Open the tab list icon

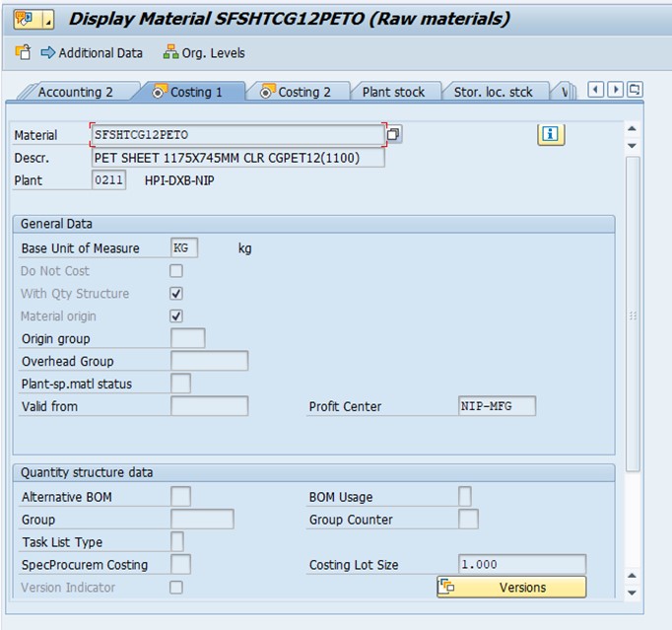point(634,90)
